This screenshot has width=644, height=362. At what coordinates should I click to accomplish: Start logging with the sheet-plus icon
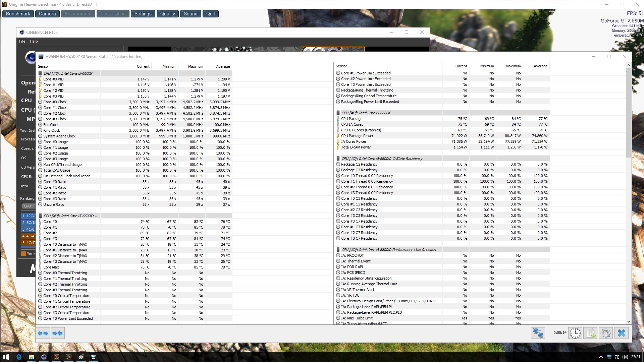pyautogui.click(x=590, y=333)
